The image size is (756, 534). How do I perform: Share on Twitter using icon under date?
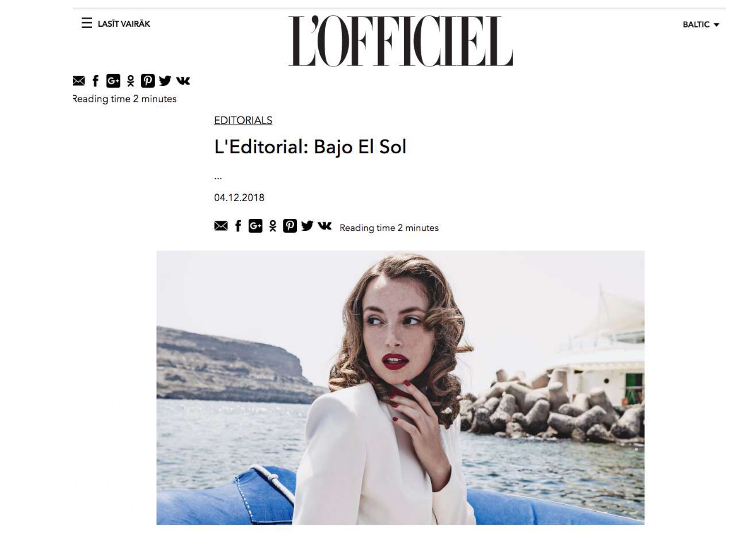pyautogui.click(x=307, y=226)
